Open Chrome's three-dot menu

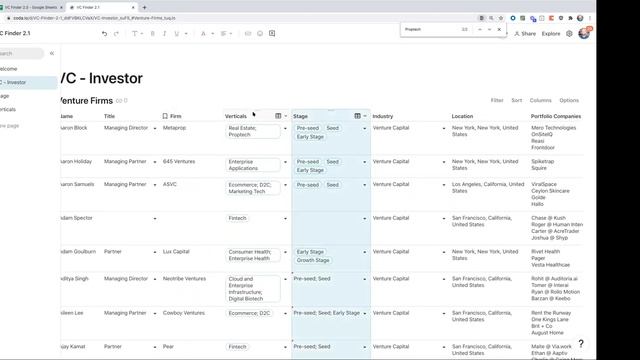coord(590,18)
